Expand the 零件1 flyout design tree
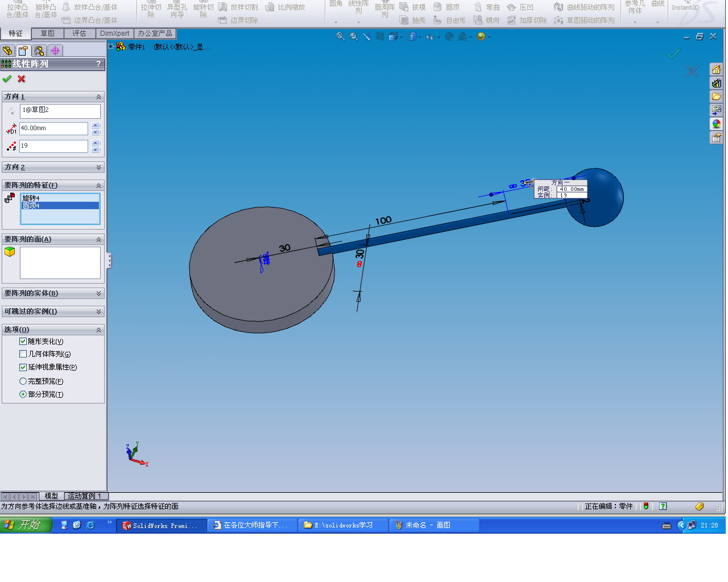This screenshot has height=582, width=728. (x=111, y=47)
